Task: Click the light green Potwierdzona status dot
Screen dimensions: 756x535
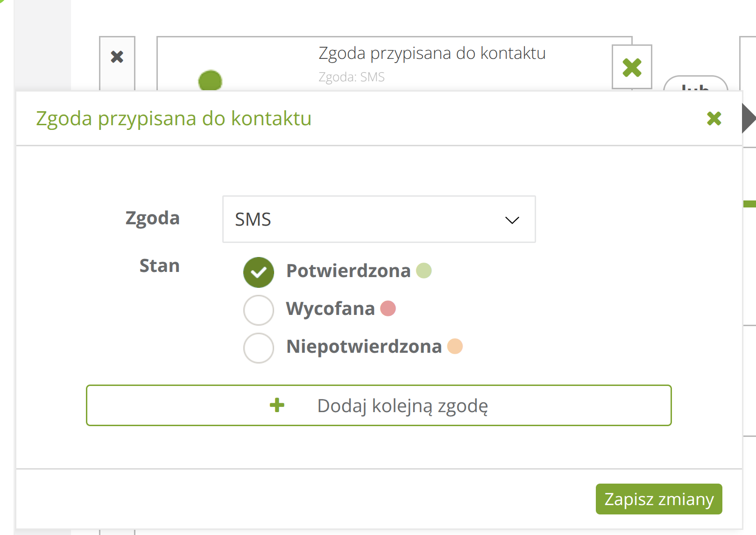Action: 424,271
